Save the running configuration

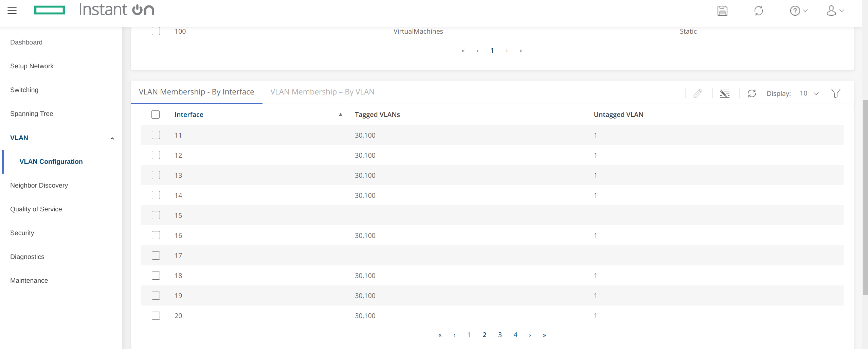[722, 11]
